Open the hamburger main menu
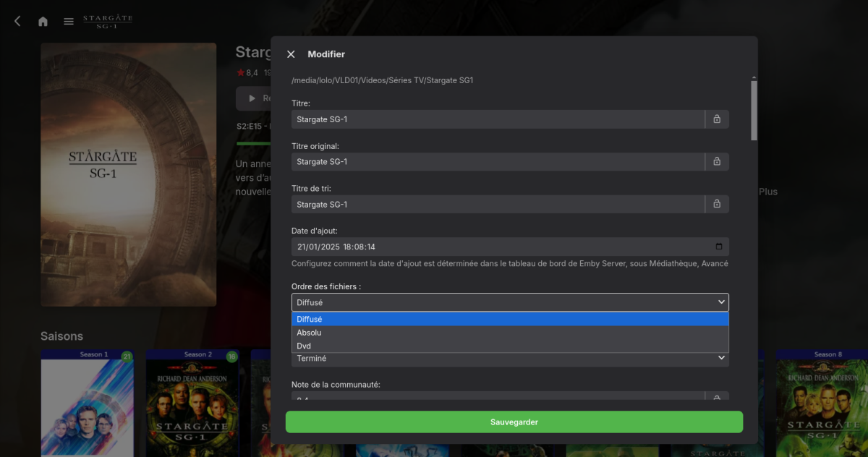 [x=69, y=22]
